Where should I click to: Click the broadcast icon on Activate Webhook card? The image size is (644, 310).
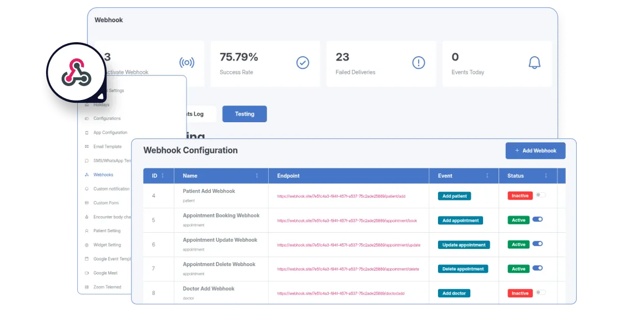(x=187, y=62)
